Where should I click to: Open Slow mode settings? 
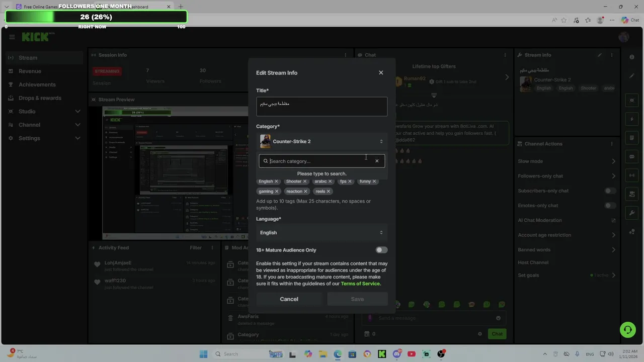567,161
